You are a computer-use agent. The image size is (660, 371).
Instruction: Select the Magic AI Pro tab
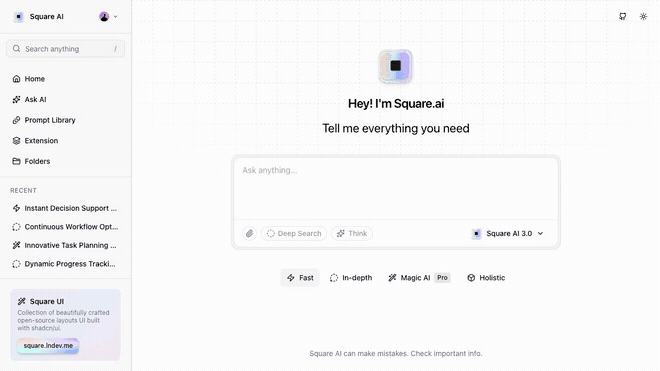click(x=419, y=278)
